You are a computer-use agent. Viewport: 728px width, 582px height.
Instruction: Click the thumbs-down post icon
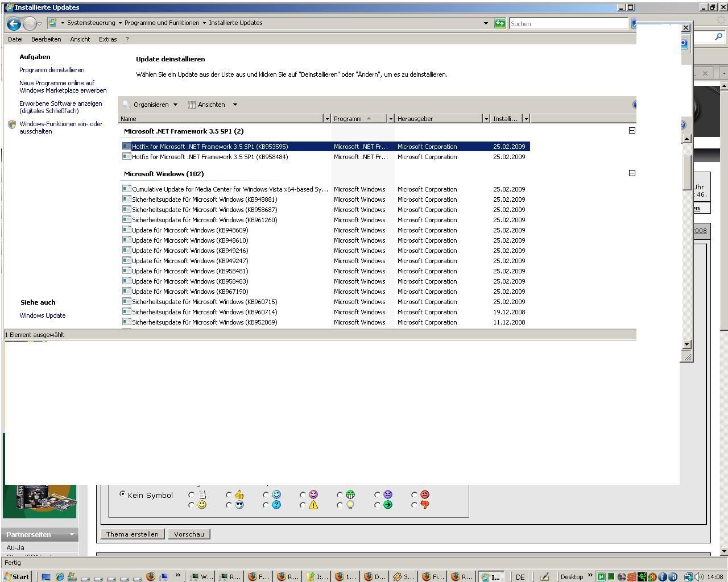(x=425, y=505)
